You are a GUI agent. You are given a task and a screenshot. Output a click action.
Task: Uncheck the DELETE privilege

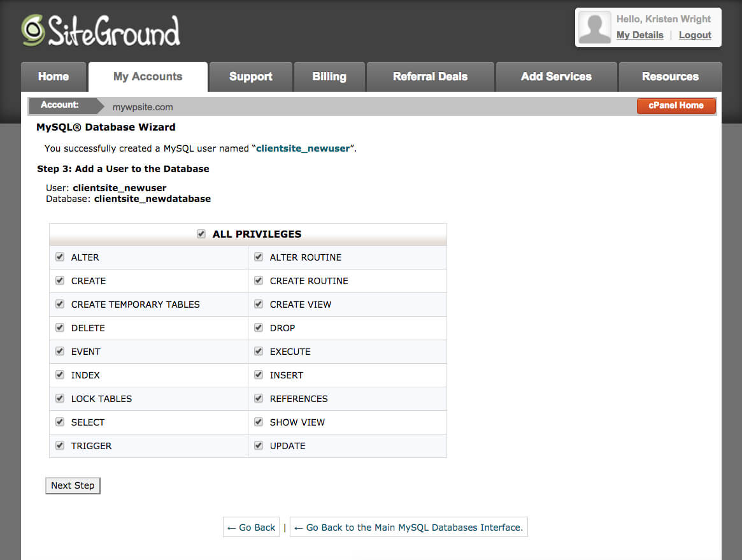pyautogui.click(x=60, y=327)
